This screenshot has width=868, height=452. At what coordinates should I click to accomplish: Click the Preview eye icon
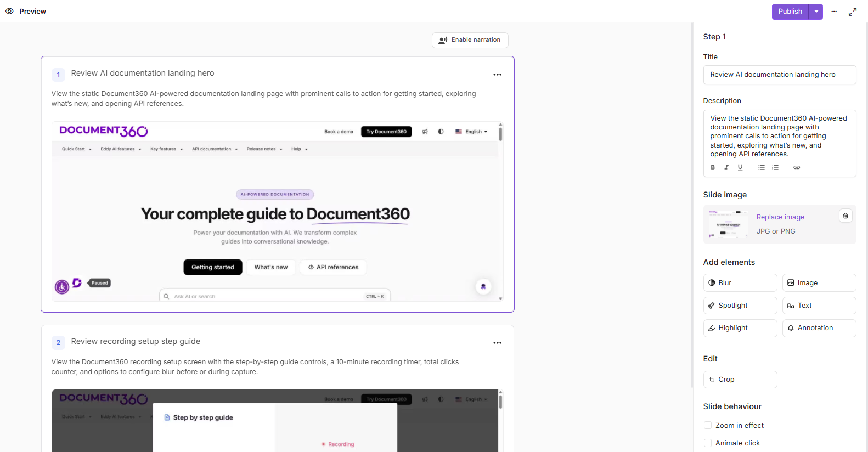tap(9, 11)
